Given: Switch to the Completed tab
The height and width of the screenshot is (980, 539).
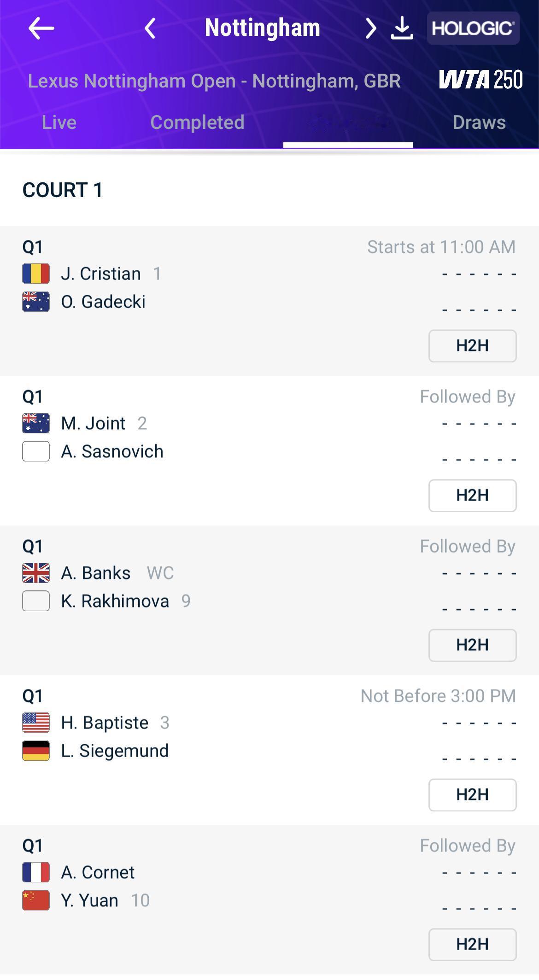Looking at the screenshot, I should 197,122.
